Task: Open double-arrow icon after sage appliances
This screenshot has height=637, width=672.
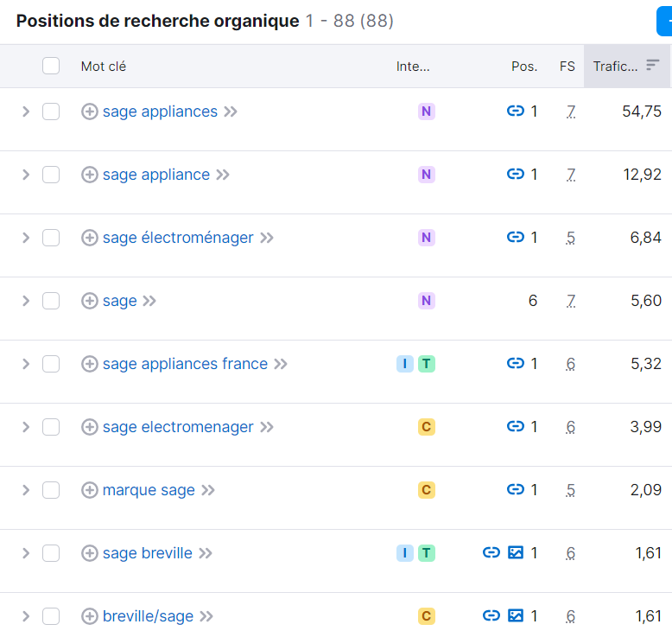Action: pyautogui.click(x=231, y=111)
